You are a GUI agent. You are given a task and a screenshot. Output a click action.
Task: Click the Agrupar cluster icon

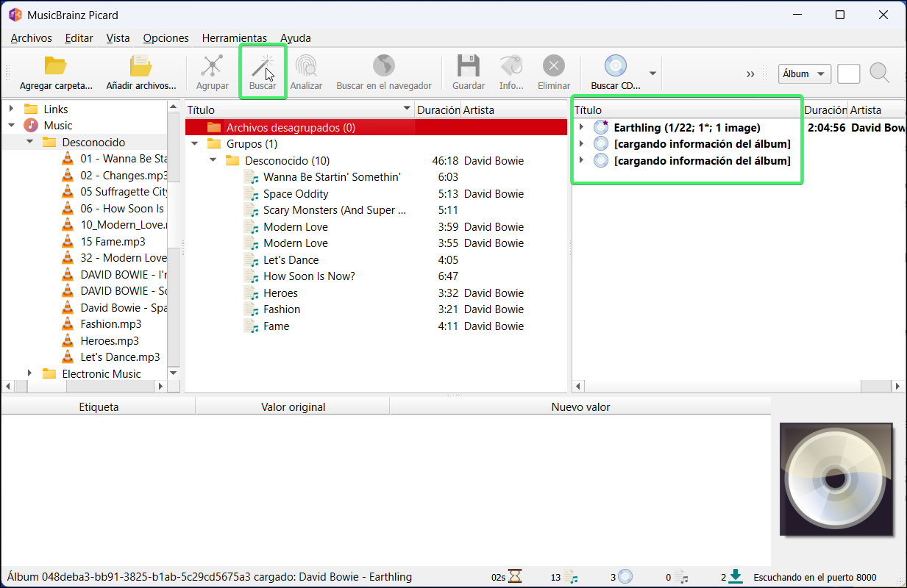tap(212, 65)
